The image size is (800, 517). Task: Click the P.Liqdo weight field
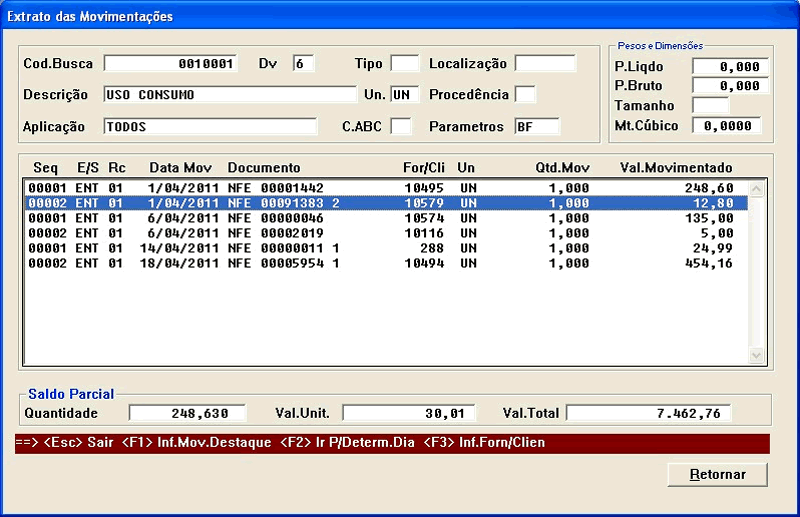coord(730,66)
